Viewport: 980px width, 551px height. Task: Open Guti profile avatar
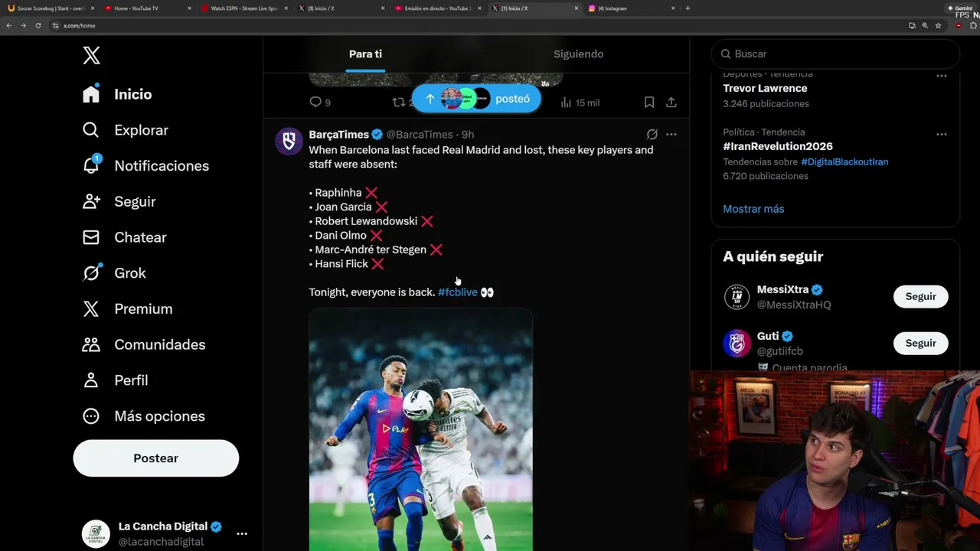coord(737,343)
